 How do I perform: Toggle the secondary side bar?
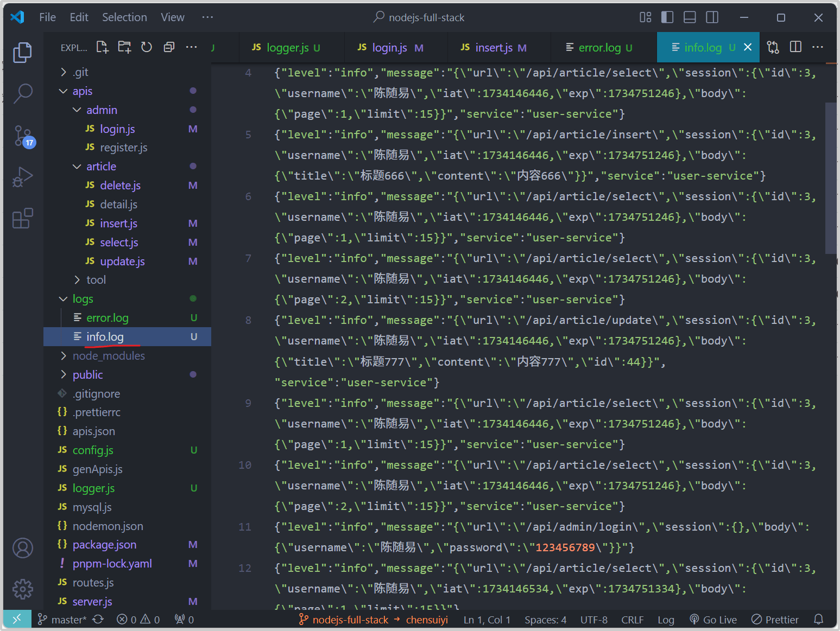tap(712, 17)
